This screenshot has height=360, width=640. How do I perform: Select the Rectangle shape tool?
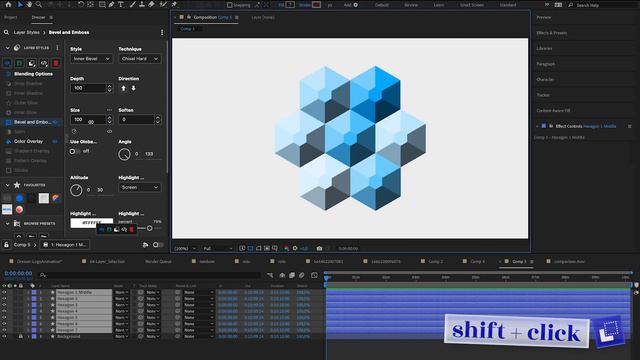point(102,4)
